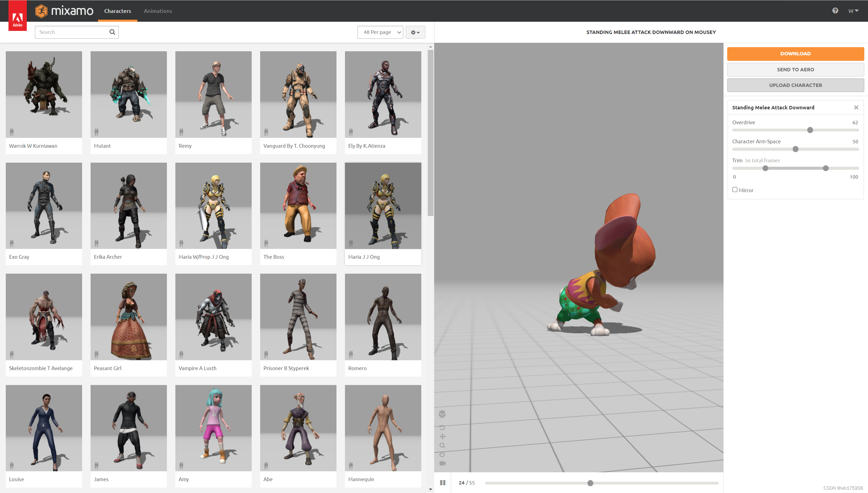Switch to the Animations tab
The height and width of the screenshot is (493, 868).
point(158,11)
